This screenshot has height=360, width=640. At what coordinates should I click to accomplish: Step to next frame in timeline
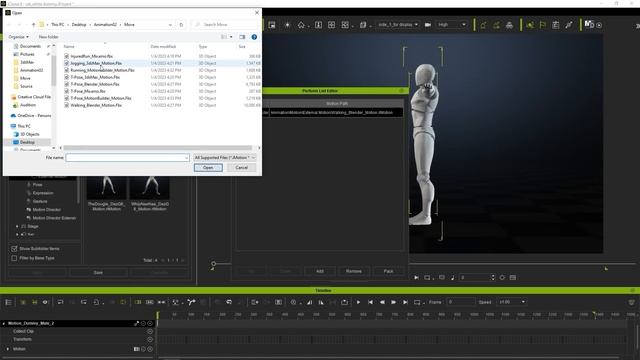393,302
